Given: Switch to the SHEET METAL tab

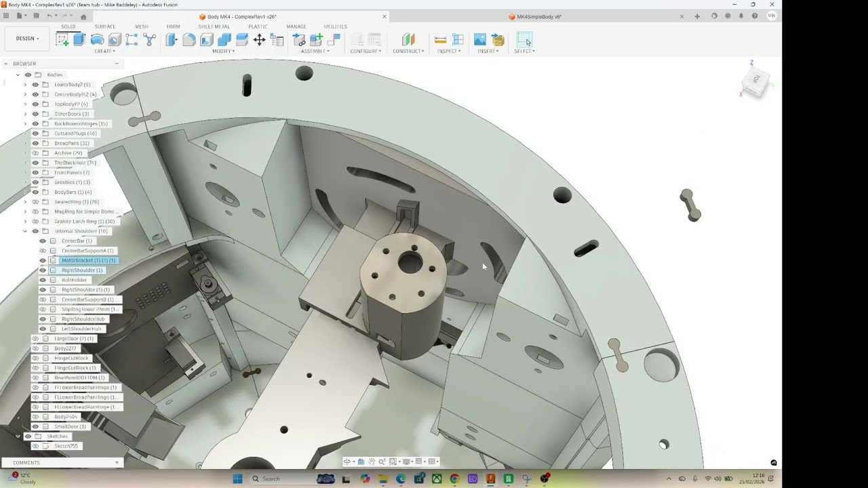Looking at the screenshot, I should point(214,26).
